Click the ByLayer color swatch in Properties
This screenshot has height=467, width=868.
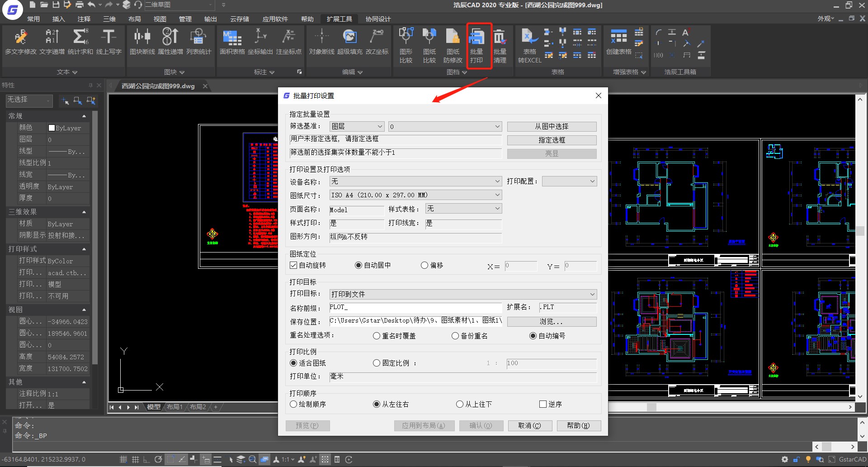pos(52,128)
